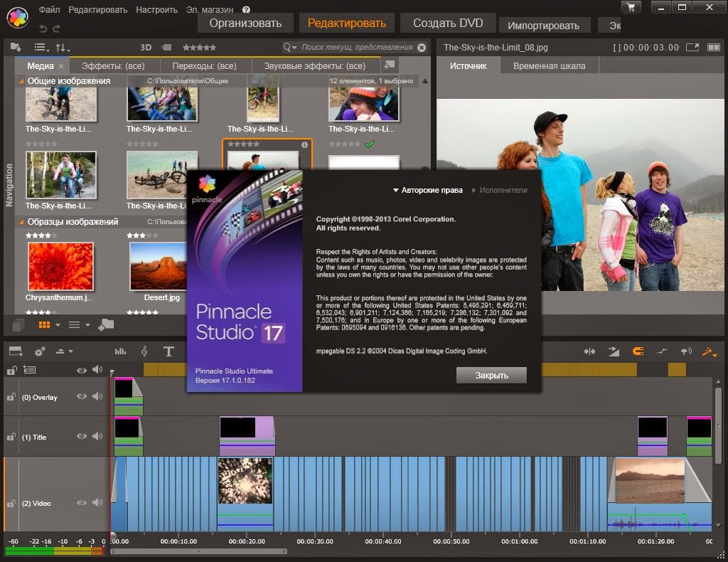The height and width of the screenshot is (562, 728).
Task: Toggle volume keyframe editing icon
Action: point(662,351)
